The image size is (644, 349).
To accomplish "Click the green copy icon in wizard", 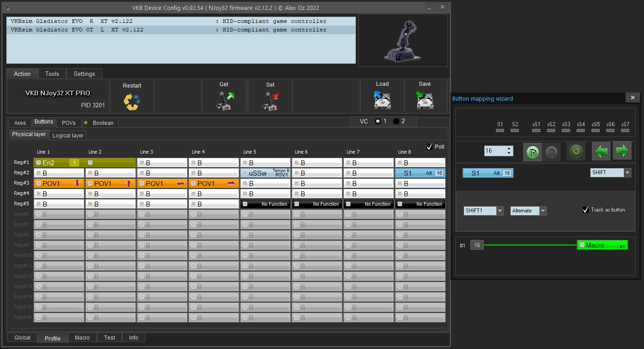I will (x=533, y=151).
